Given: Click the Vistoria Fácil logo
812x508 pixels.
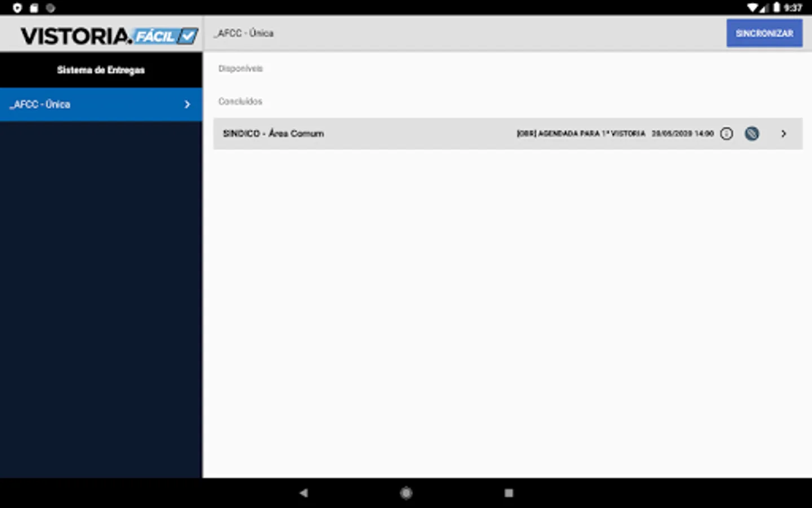Looking at the screenshot, I should point(109,36).
